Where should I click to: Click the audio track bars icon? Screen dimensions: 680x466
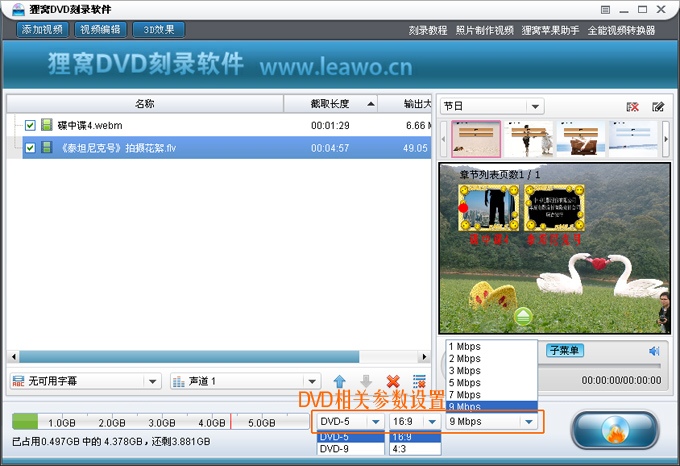(179, 381)
